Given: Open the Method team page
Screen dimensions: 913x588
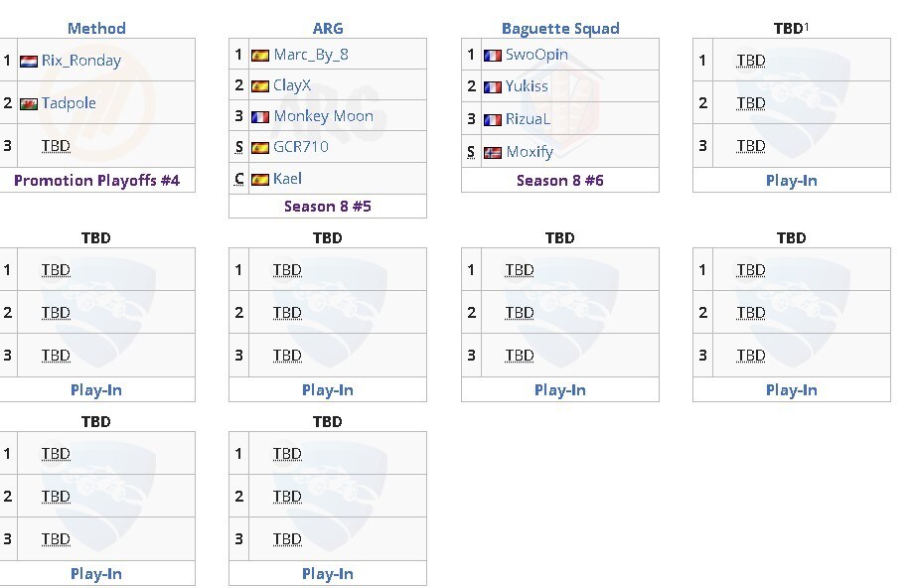Looking at the screenshot, I should click(96, 28).
